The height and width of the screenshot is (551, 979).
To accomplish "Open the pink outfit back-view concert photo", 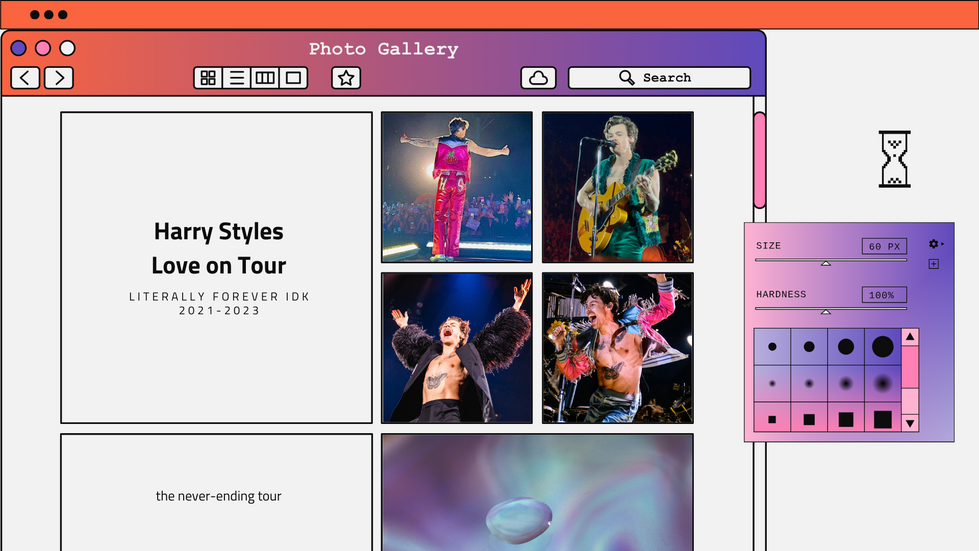I will (457, 187).
